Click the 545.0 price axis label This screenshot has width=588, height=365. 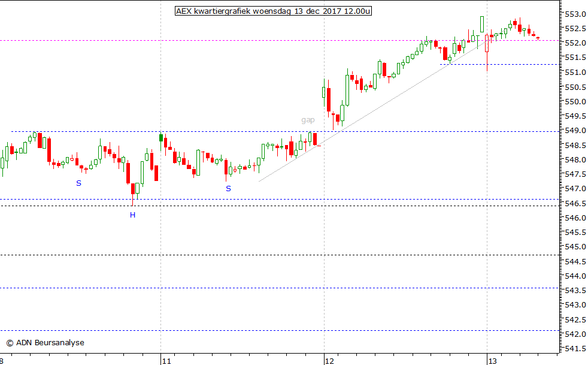(575, 247)
